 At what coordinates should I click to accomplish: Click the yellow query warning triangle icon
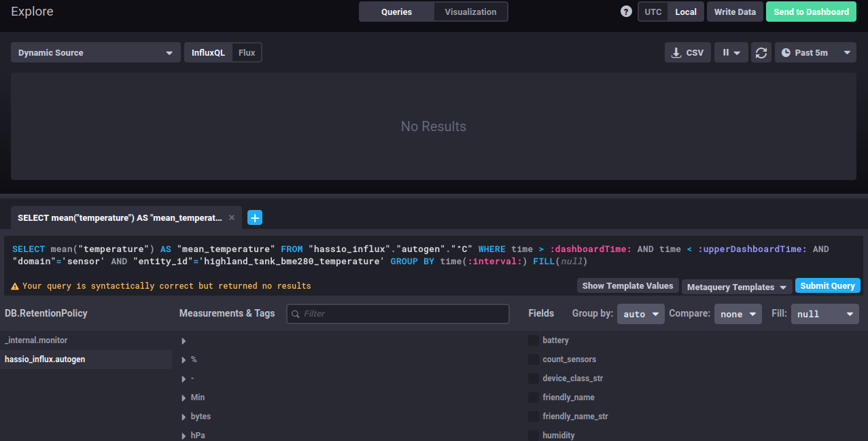(15, 286)
